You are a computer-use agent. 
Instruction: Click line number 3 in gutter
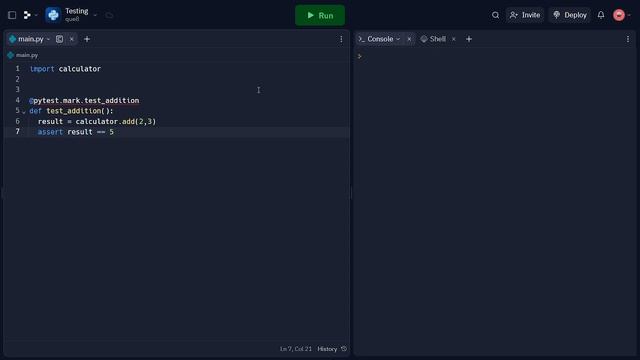click(18, 89)
